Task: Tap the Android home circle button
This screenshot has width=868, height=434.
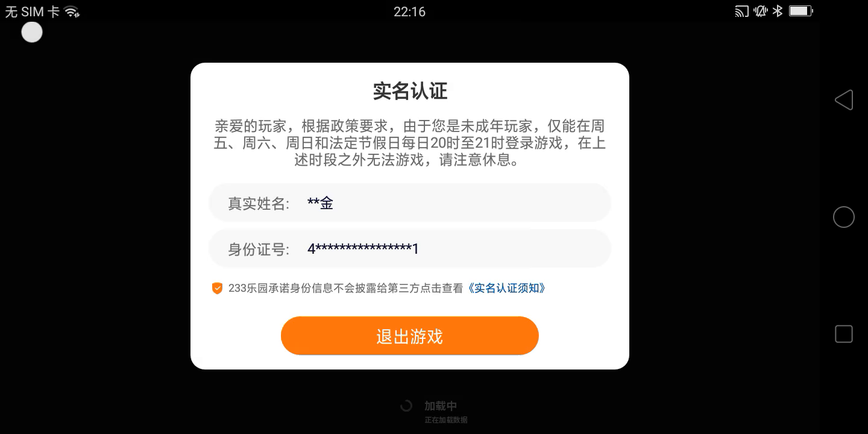Action: [x=844, y=217]
